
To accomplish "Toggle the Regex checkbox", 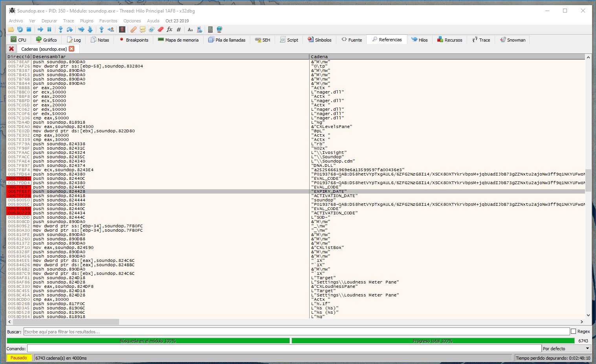I will [x=573, y=331].
